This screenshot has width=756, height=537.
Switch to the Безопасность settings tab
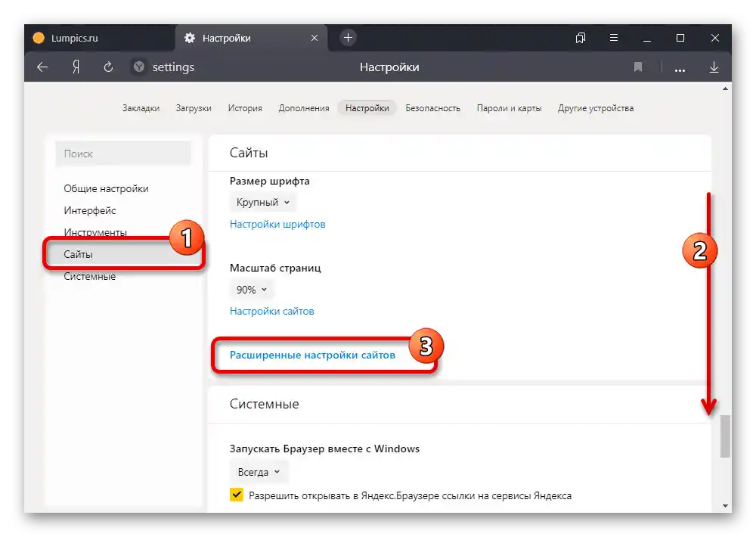point(432,107)
